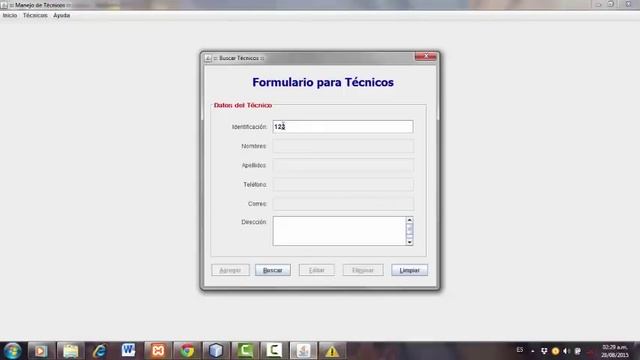Click the Dirección scrollbar up arrow
640x360 pixels.
[409, 220]
